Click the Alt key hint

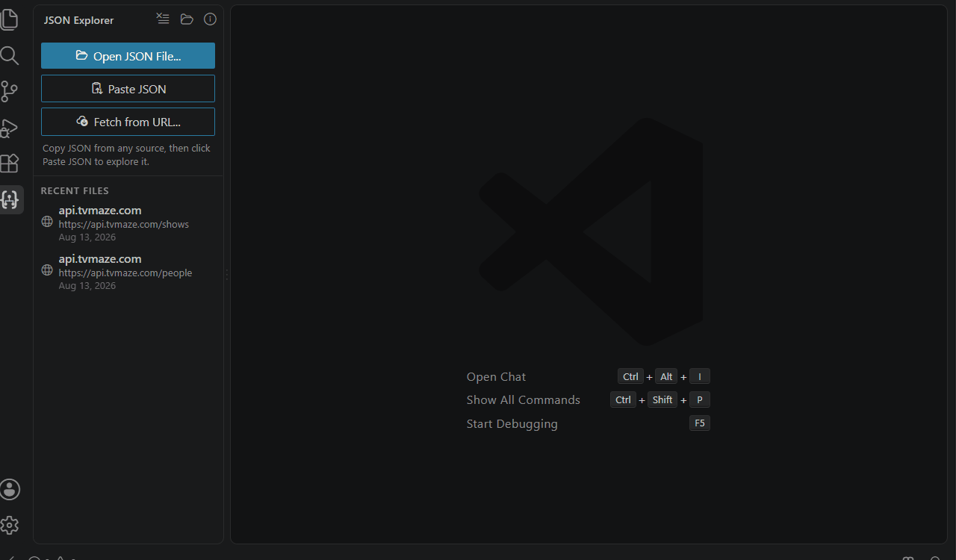click(x=666, y=376)
